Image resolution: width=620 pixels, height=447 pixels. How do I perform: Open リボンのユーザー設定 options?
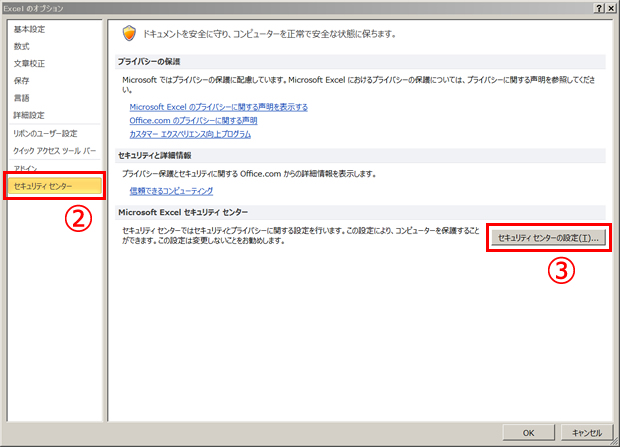(x=45, y=133)
